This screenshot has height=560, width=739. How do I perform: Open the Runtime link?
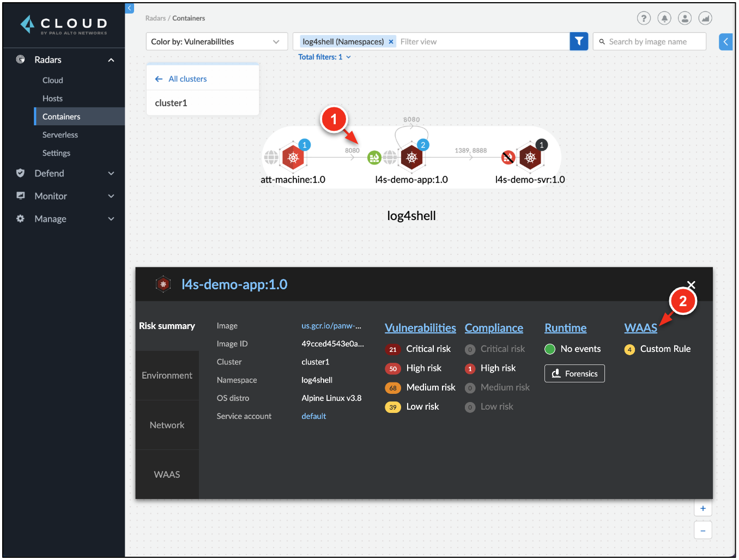[566, 328]
